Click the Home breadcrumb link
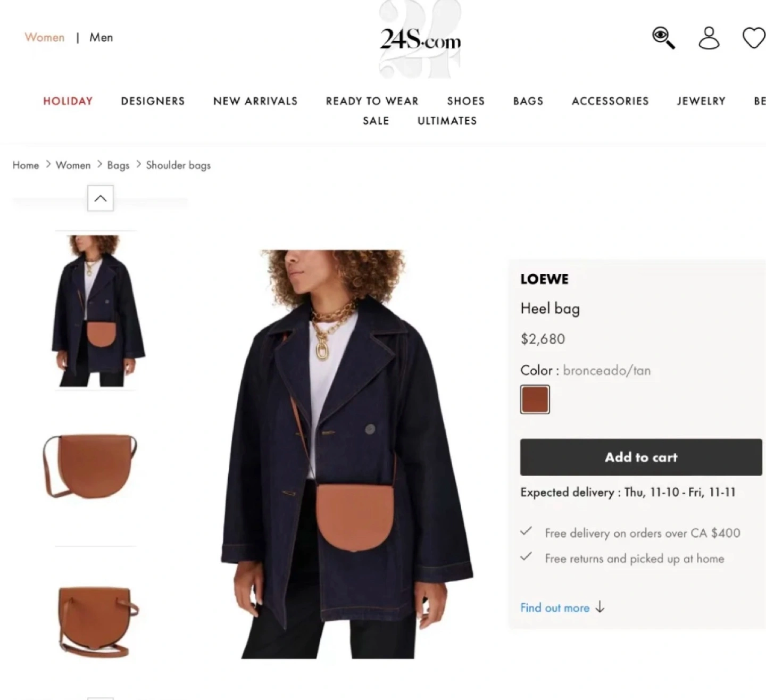766x700 pixels. 26,165
